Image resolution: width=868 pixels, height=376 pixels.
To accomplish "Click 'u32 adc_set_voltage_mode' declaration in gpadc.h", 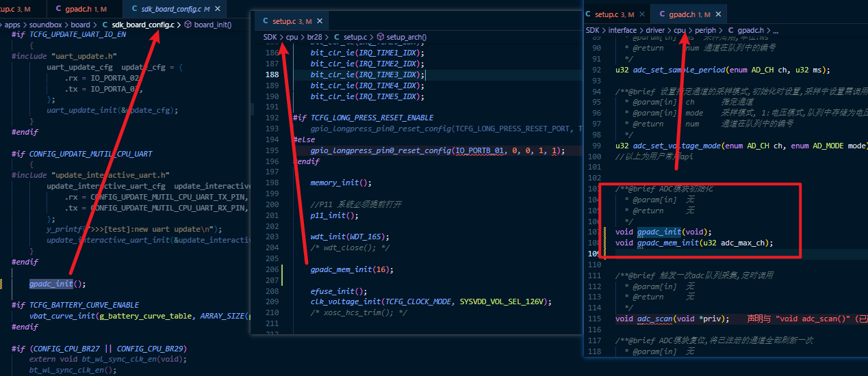I will point(741,146).
